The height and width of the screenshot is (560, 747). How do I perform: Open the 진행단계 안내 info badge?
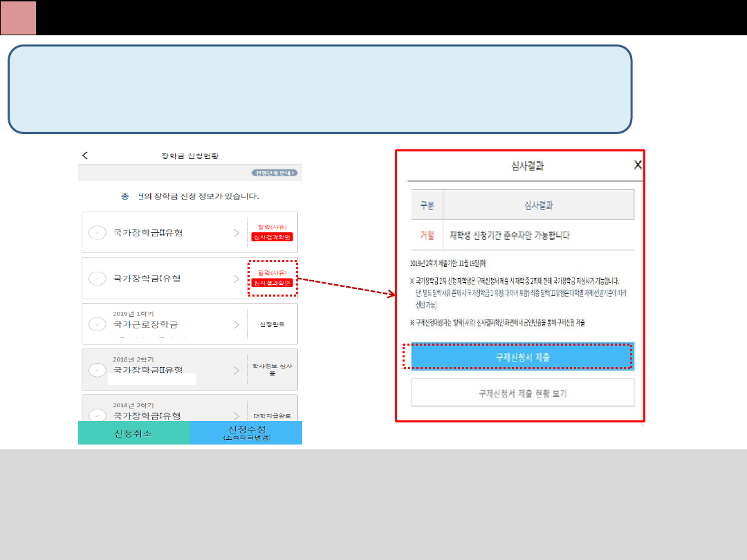coord(275,173)
